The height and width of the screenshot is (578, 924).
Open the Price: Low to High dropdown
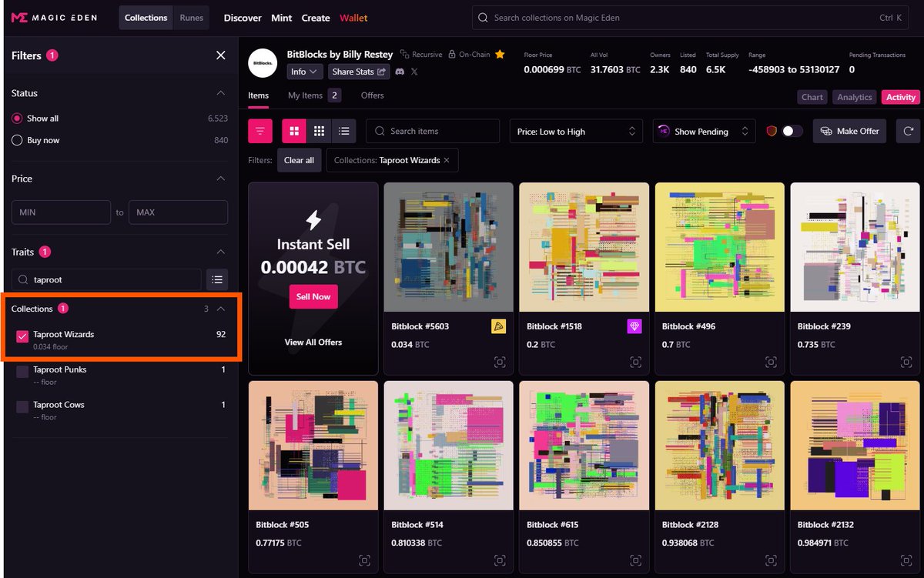click(x=576, y=131)
